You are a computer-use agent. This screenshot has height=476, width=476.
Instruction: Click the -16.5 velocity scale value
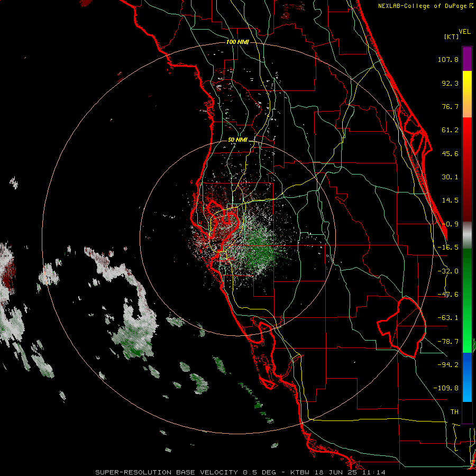(x=448, y=248)
